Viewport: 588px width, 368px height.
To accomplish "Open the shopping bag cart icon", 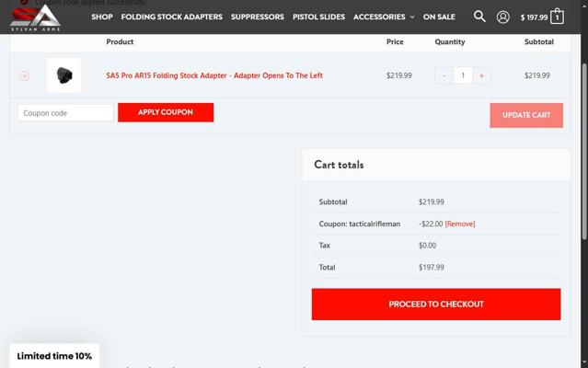I will pyautogui.click(x=557, y=17).
